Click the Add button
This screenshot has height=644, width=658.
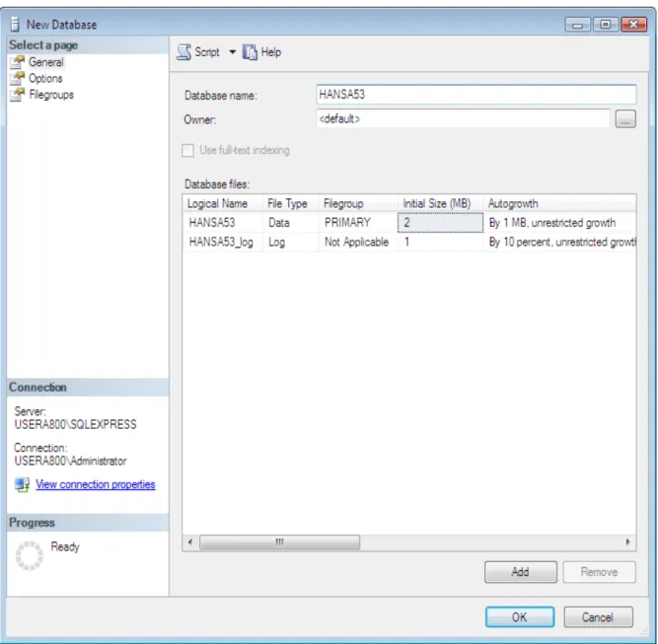pyautogui.click(x=520, y=572)
